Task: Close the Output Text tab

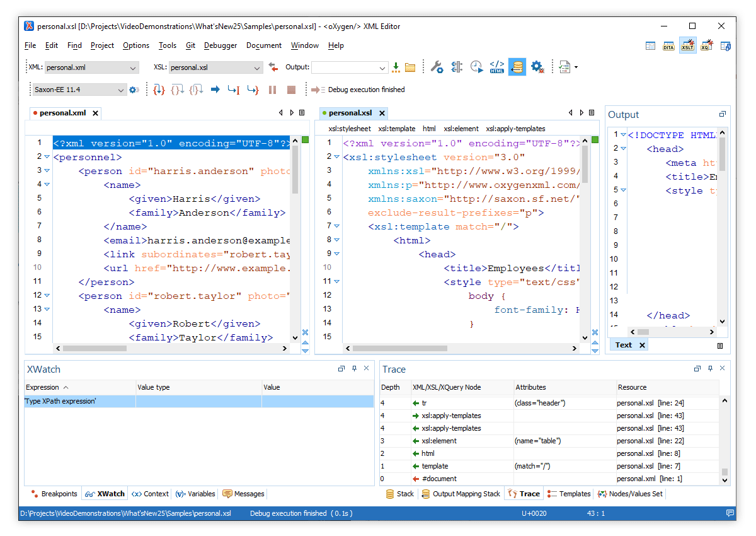Action: coord(642,345)
